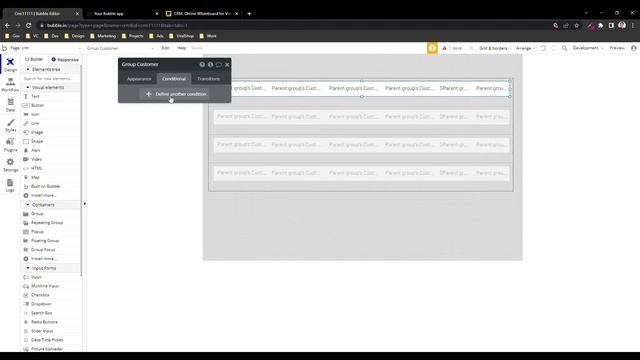Click the Preview link

click(617, 48)
